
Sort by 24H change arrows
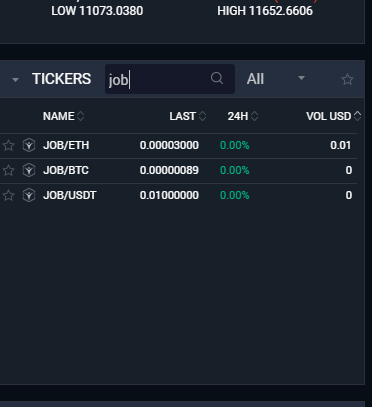(254, 116)
